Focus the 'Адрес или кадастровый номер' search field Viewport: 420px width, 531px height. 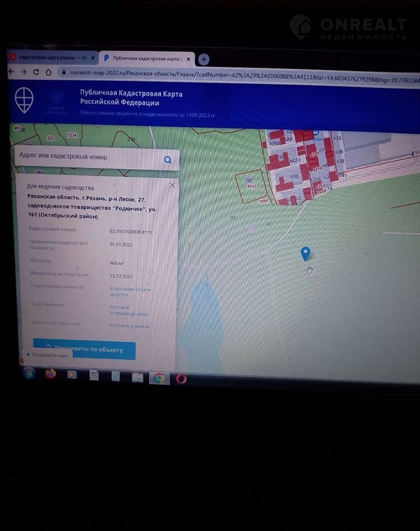87,157
